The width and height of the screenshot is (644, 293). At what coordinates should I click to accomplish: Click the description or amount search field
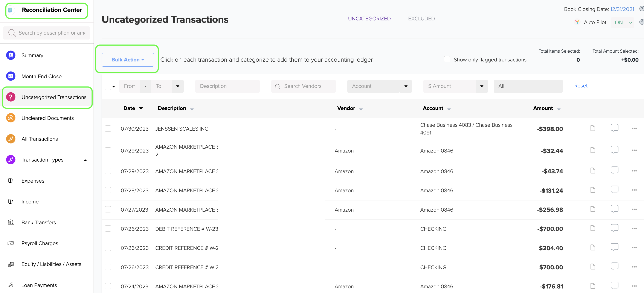coord(46,33)
